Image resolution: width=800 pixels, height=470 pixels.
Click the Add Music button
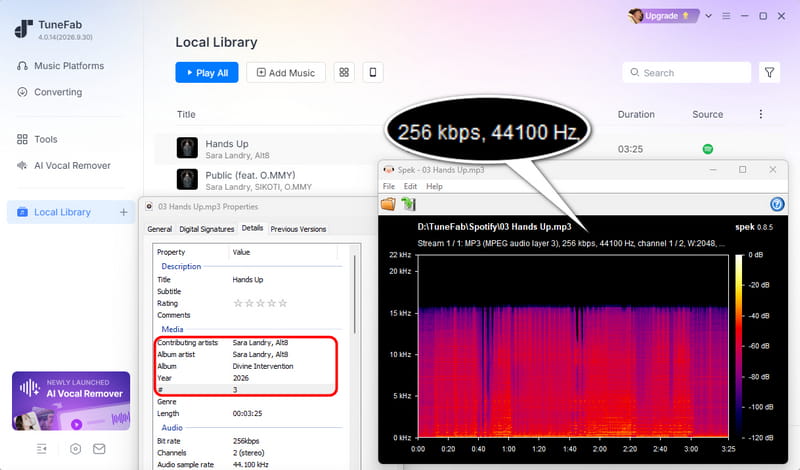point(286,72)
